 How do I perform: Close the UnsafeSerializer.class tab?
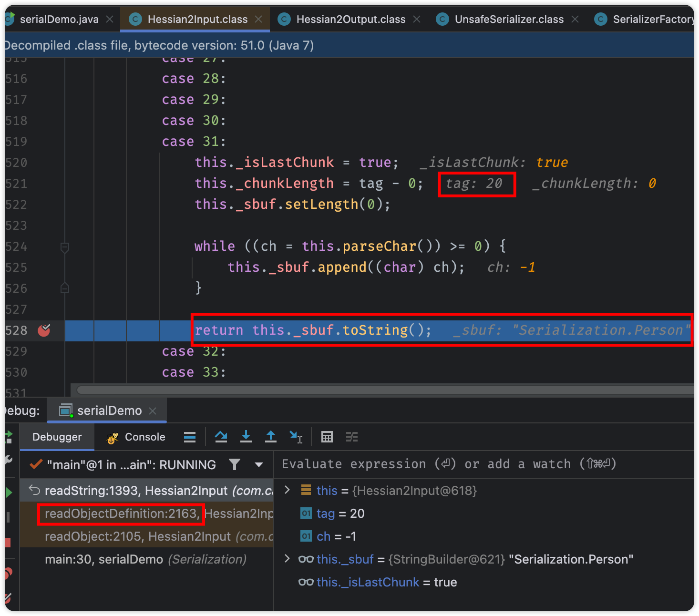575,19
